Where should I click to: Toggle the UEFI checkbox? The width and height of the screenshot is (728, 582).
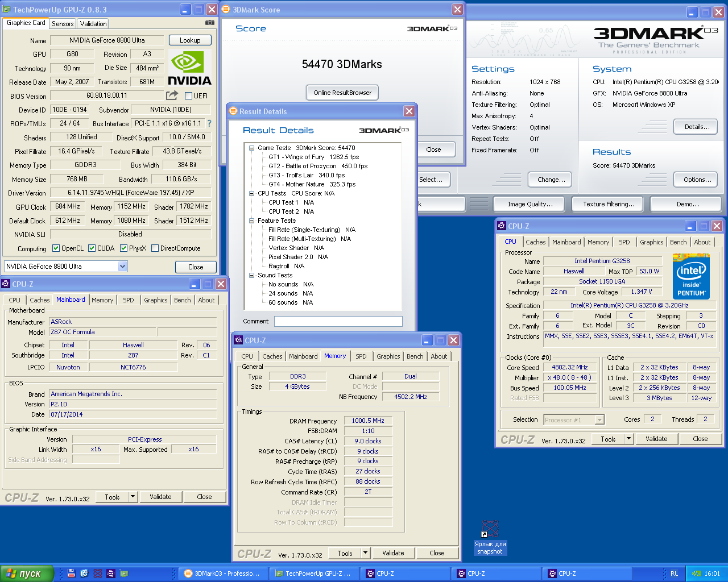(x=189, y=95)
